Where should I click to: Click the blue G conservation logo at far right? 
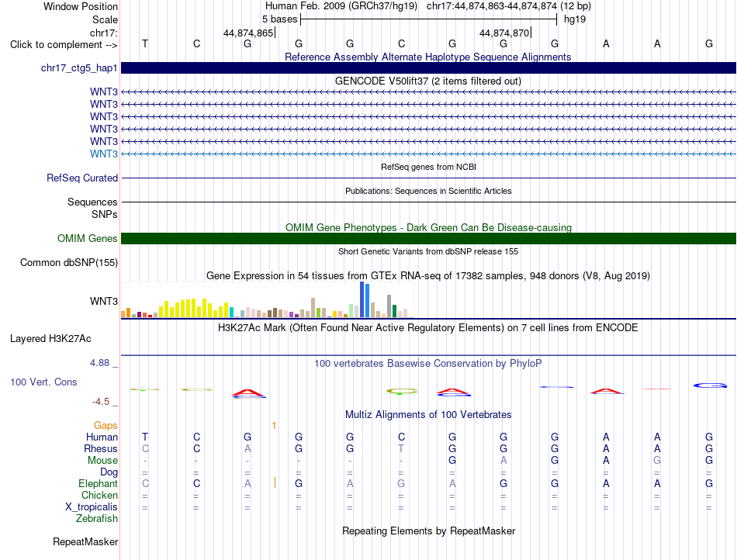click(x=710, y=385)
